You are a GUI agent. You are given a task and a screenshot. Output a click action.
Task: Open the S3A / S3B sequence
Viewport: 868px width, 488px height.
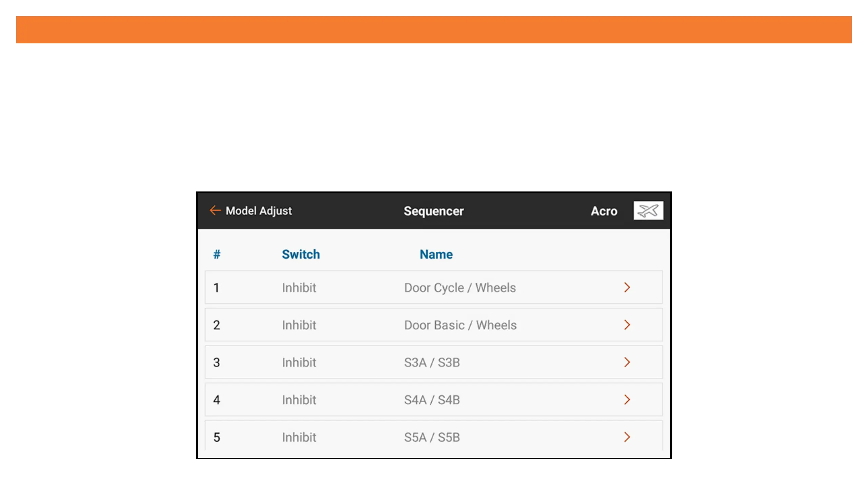pyautogui.click(x=432, y=362)
